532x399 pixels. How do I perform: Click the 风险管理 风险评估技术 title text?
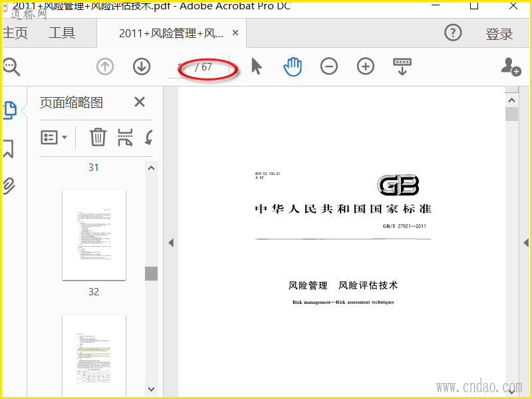[343, 285]
